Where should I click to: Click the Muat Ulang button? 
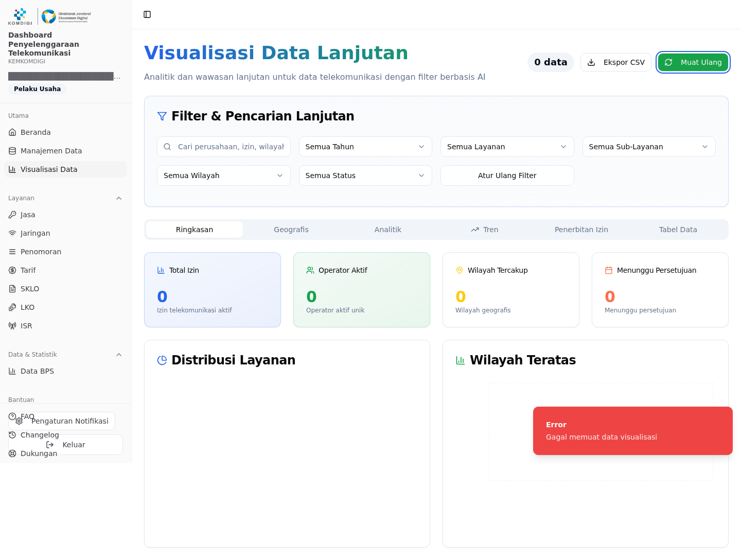pos(693,62)
